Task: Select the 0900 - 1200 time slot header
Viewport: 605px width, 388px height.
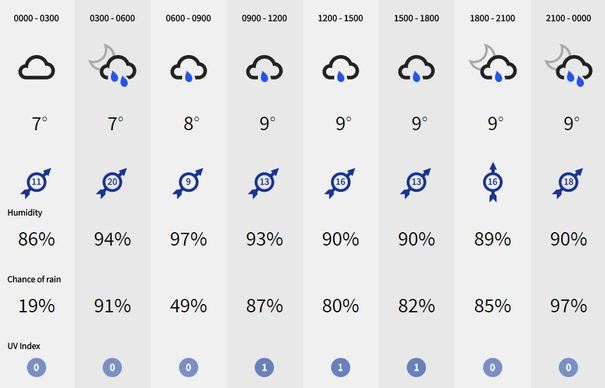Action: pyautogui.click(x=264, y=18)
